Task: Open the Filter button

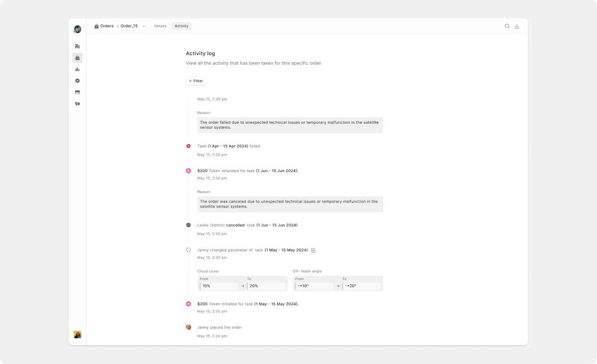Action: [x=196, y=81]
